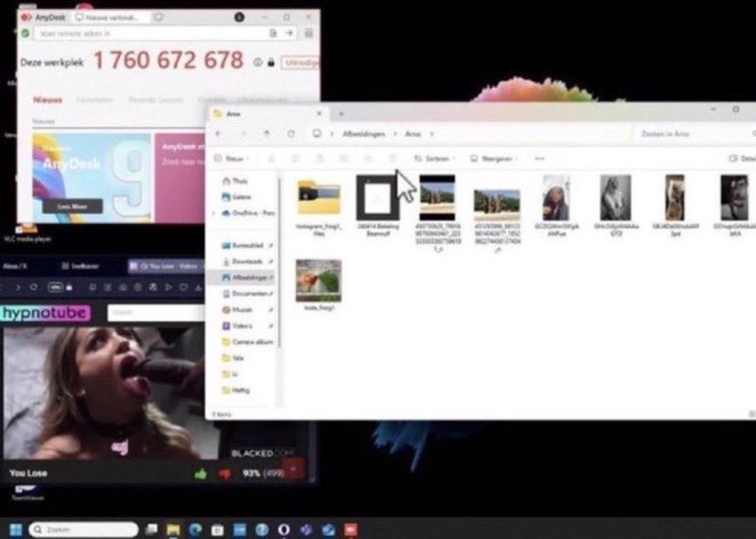Image resolution: width=756 pixels, height=539 pixels.
Task: Select Afbeeldingen in the Explorer sidebar
Action: (x=241, y=278)
